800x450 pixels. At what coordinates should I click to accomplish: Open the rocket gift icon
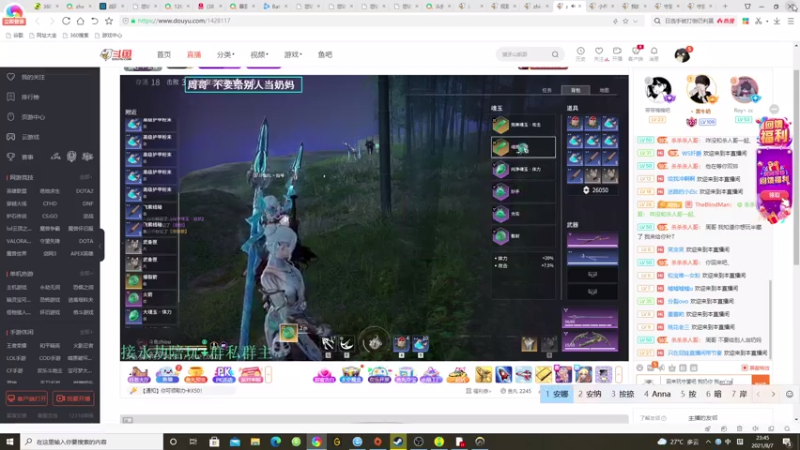504,375
